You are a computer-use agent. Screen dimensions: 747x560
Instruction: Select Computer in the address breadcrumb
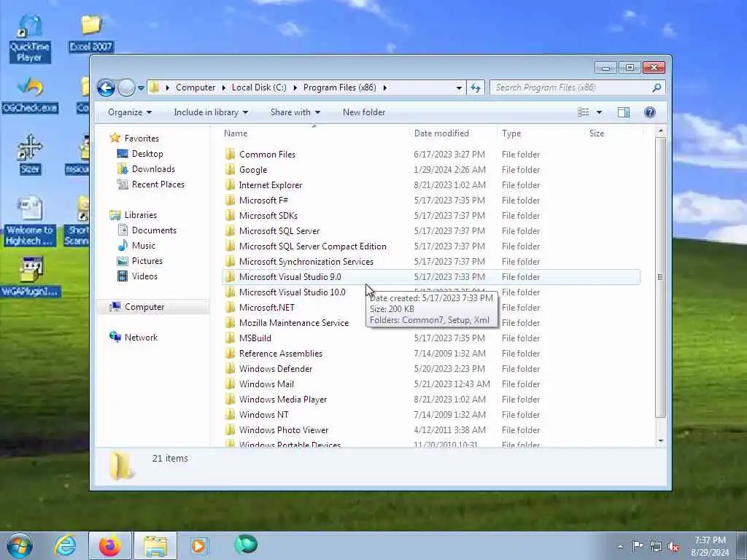click(x=196, y=87)
